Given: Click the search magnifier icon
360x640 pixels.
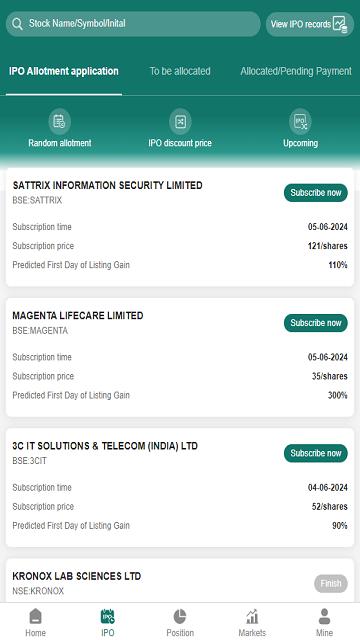Looking at the screenshot, I should (x=17, y=24).
